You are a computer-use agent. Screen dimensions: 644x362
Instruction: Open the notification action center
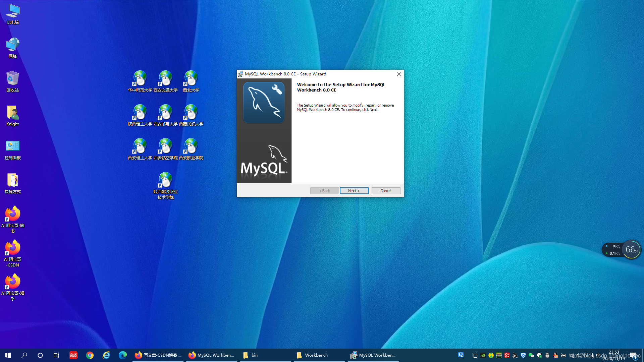pyautogui.click(x=633, y=355)
